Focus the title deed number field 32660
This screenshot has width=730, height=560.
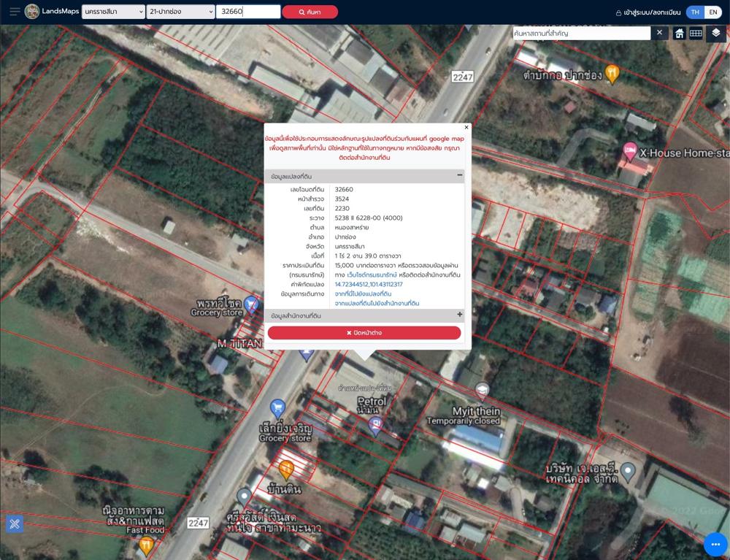(248, 12)
